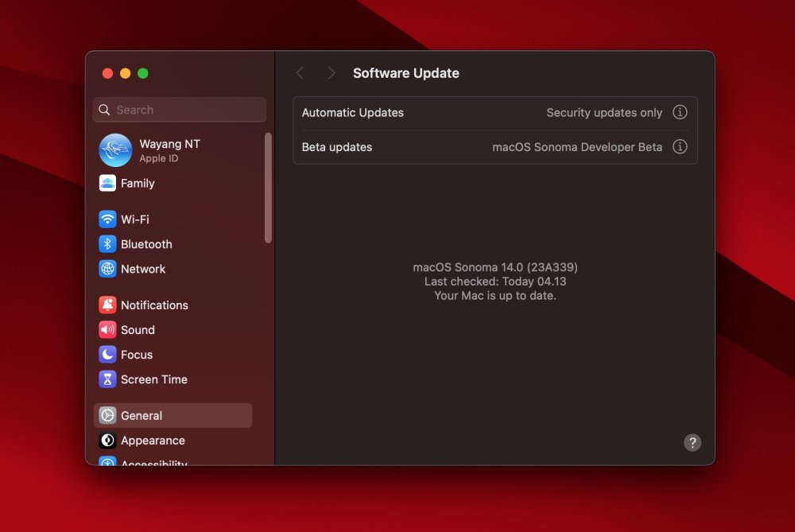Screen dimensions: 795x532
Task: Click the Security updates only value
Action: tap(604, 113)
